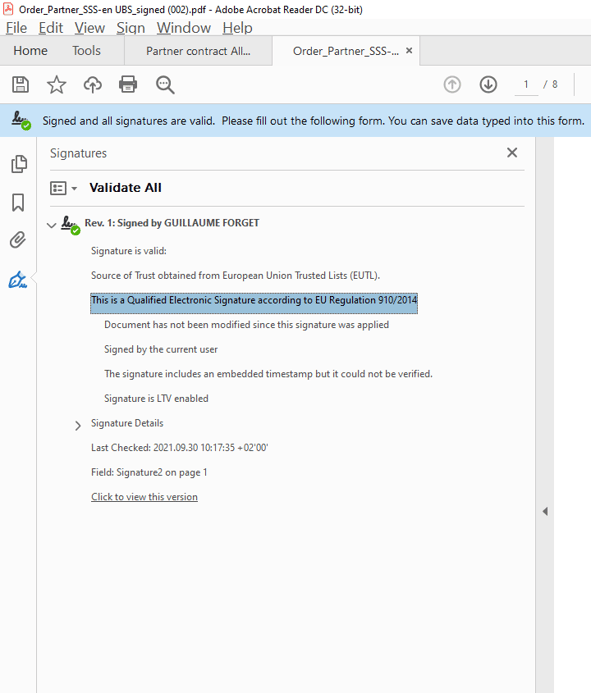591x693 pixels.
Task: Open attachments paperclip panel icon
Action: (x=18, y=240)
